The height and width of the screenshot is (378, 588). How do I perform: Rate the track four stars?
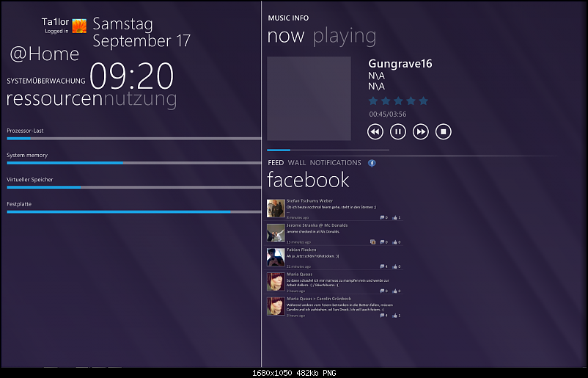pos(411,101)
